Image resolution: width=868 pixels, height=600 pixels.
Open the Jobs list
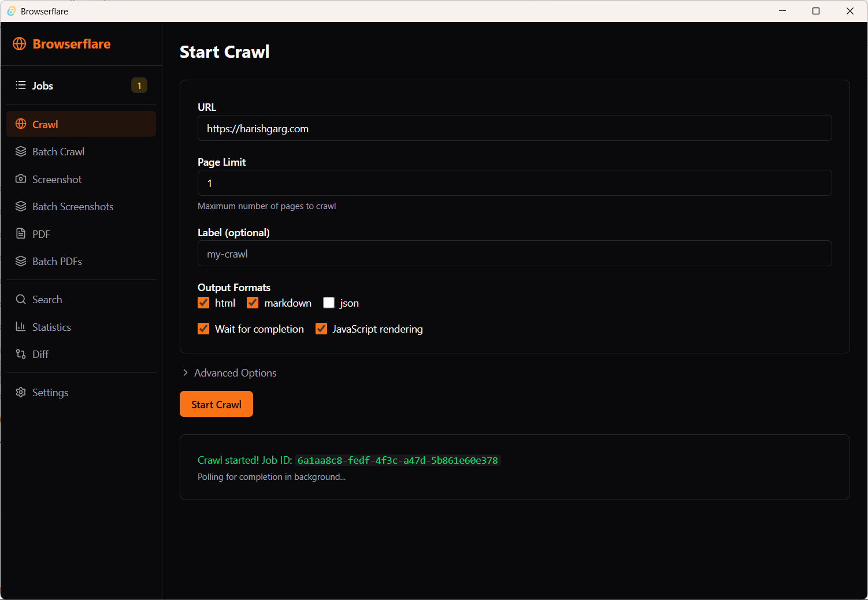(43, 85)
